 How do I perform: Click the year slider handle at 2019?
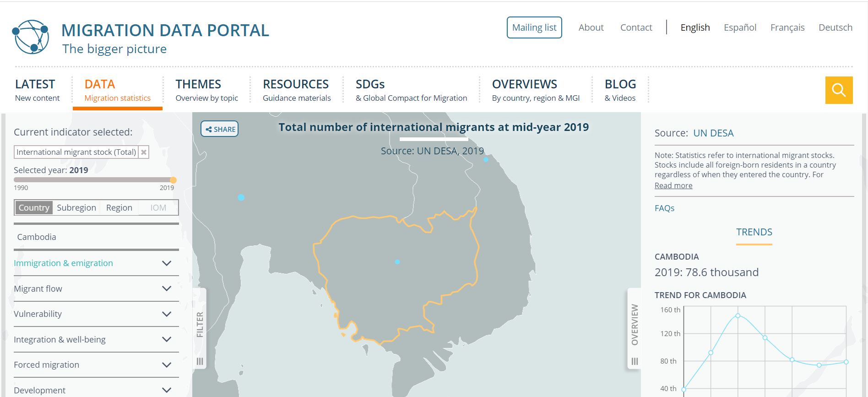coord(173,180)
